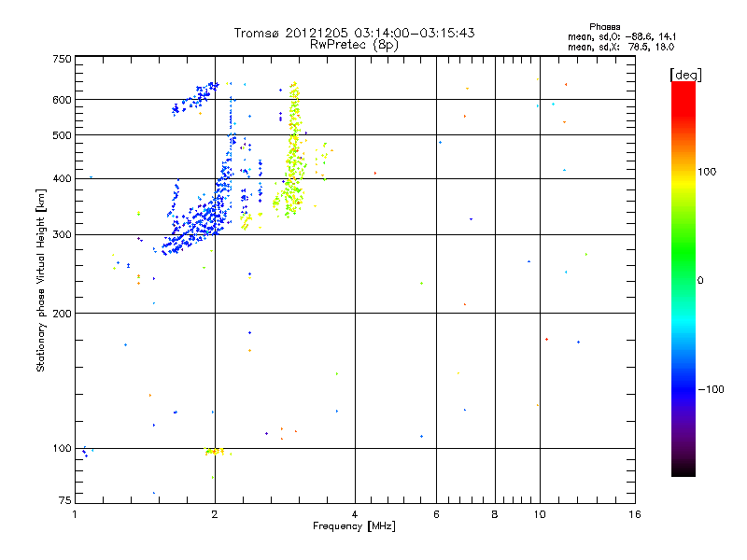The height and width of the screenshot is (560, 747).
Task: Click the colorbar tick label "0"
Action: click(x=700, y=281)
